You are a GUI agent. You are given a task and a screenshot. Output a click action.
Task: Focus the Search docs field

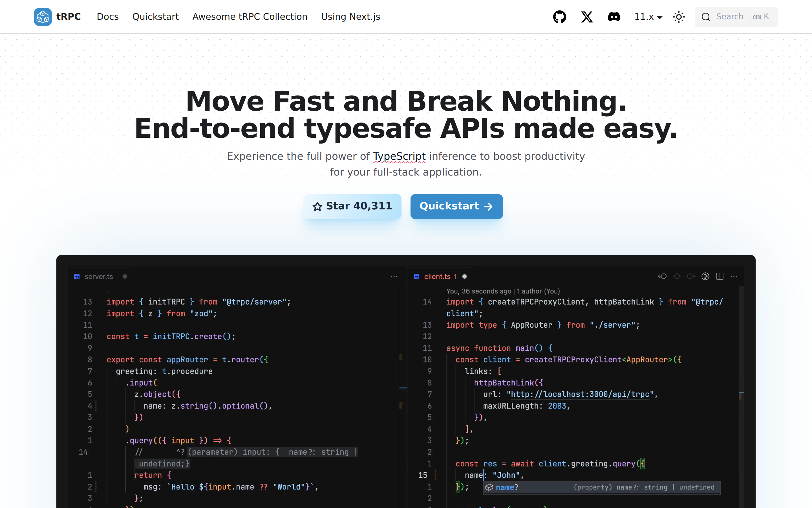coord(736,17)
